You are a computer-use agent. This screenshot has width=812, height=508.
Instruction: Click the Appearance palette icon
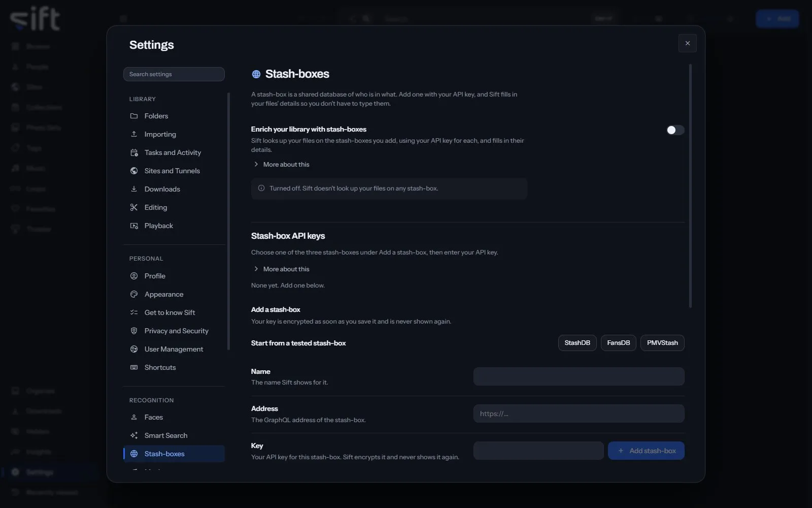[134, 294]
